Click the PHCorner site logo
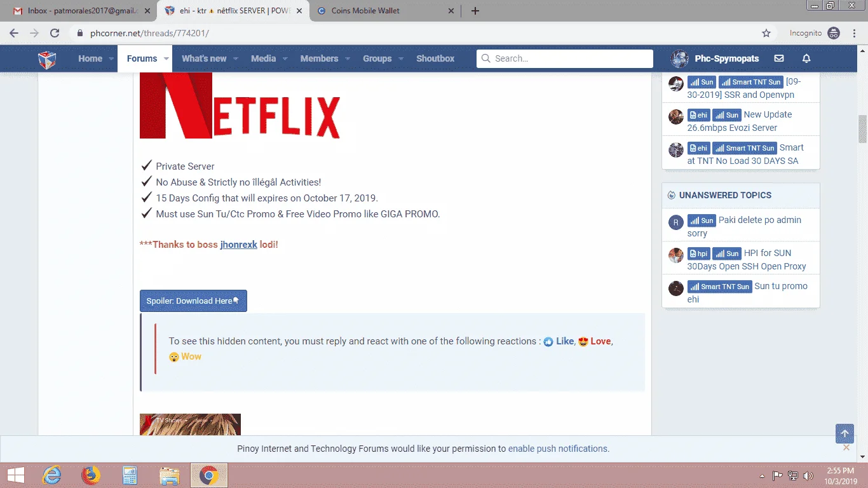Viewport: 868px width, 488px height. pos(47,59)
